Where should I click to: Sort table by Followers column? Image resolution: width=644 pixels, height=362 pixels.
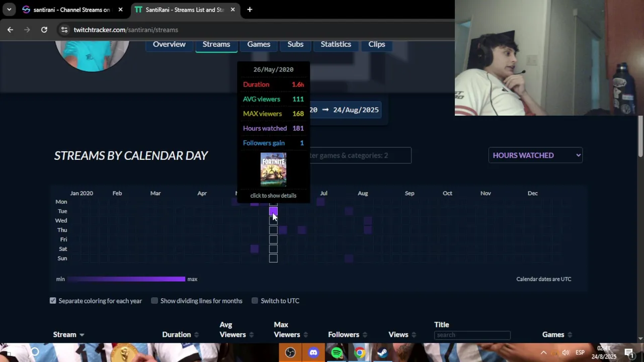coord(348,334)
